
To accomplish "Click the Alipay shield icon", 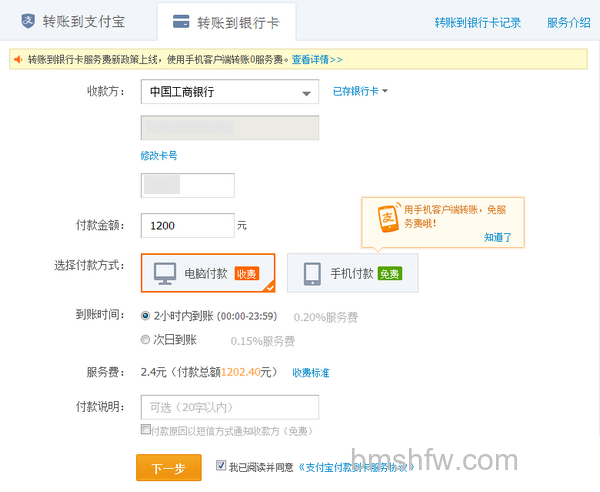I will pos(28,21).
